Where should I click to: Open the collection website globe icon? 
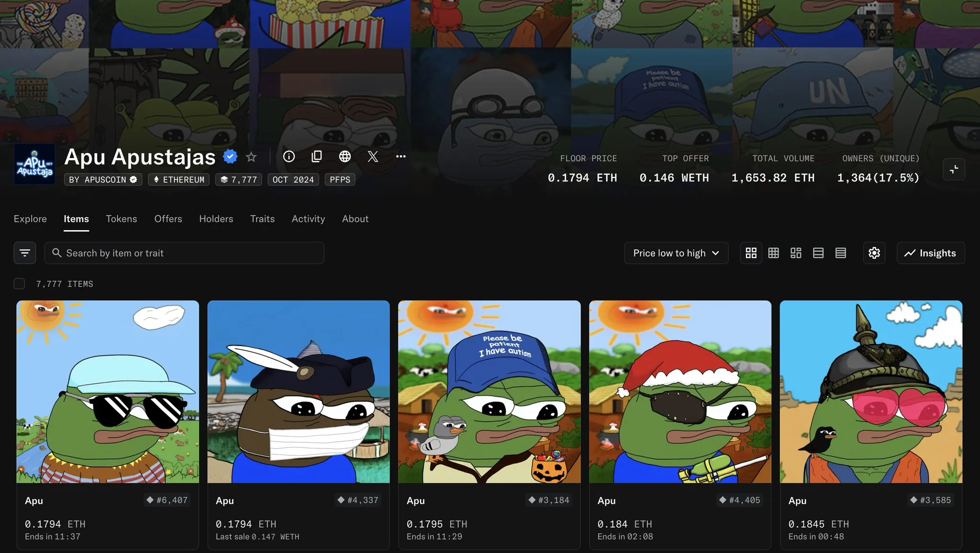pos(345,156)
